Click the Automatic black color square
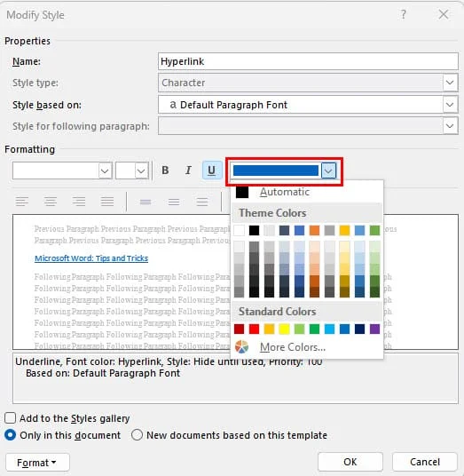The width and height of the screenshot is (464, 476). 242,192
